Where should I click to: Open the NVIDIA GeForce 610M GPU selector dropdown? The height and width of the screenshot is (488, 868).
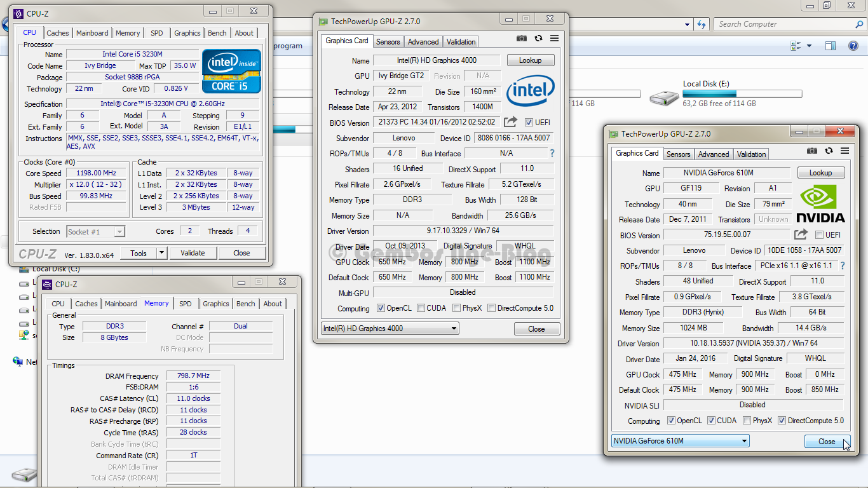pyautogui.click(x=680, y=441)
